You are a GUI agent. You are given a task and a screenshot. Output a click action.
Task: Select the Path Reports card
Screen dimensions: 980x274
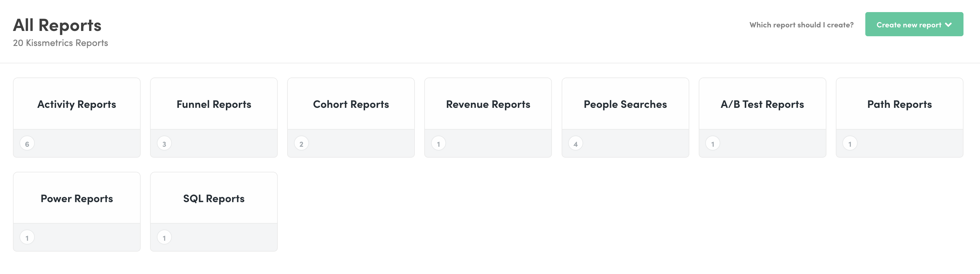pos(899,104)
